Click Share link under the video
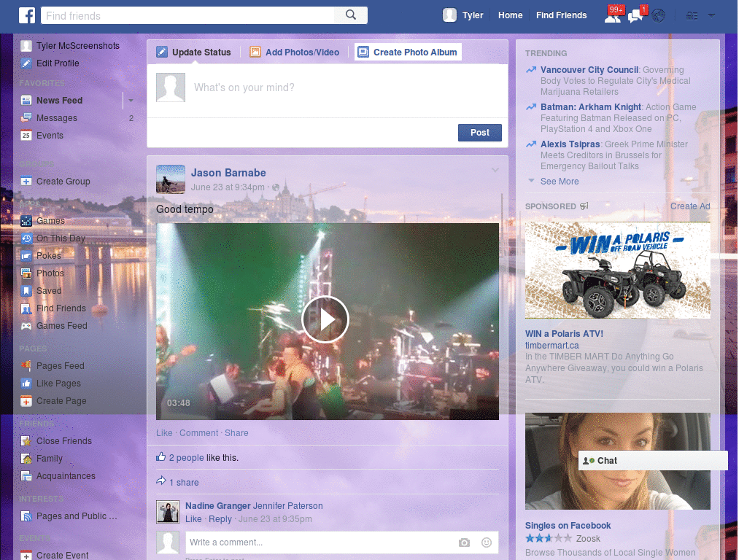 [236, 433]
